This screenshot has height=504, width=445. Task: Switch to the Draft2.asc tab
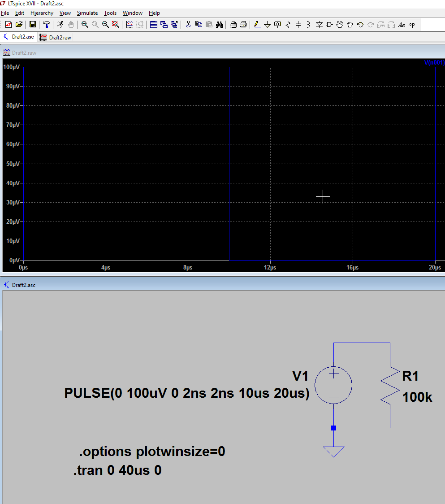click(x=19, y=37)
